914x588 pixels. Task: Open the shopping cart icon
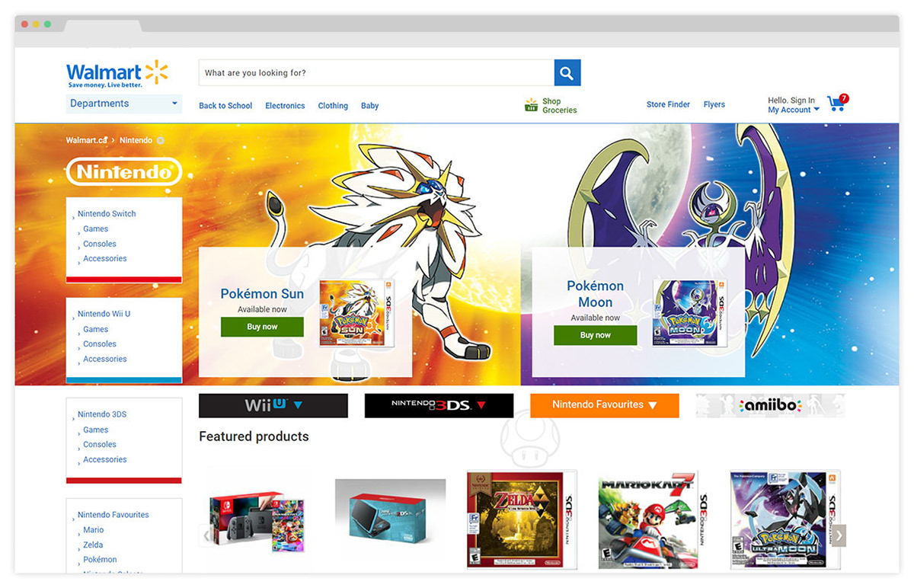837,104
